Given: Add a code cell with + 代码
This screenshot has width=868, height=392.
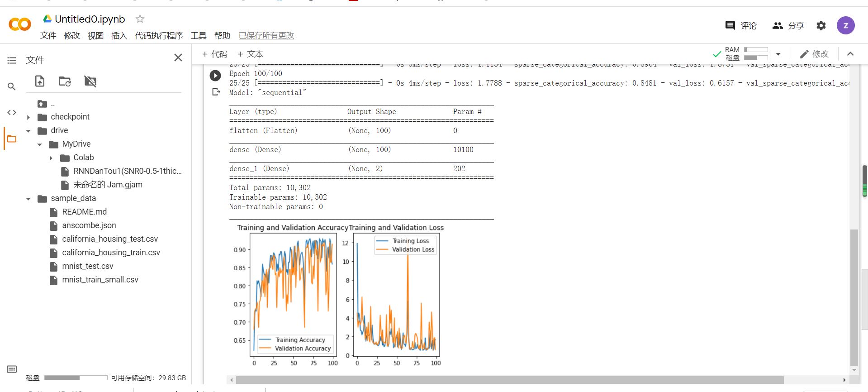Looking at the screenshot, I should click(x=214, y=54).
